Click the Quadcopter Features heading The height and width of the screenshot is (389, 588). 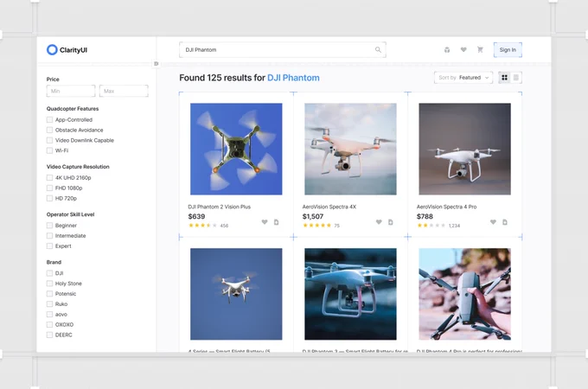coord(73,109)
